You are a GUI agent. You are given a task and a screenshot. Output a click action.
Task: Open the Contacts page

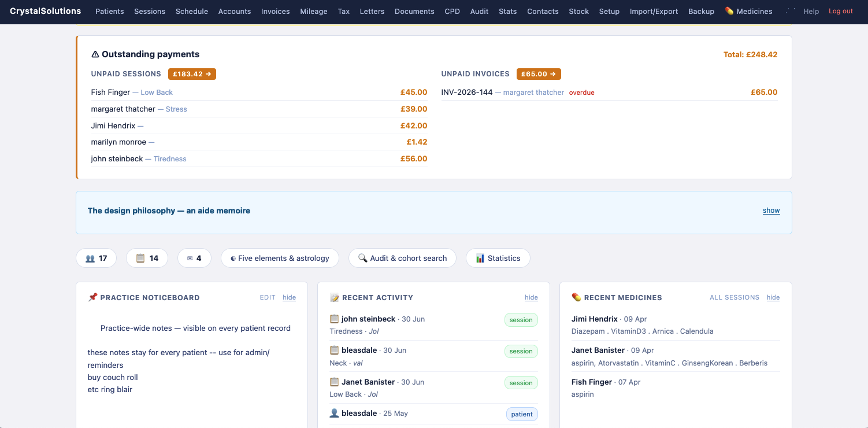click(x=543, y=11)
